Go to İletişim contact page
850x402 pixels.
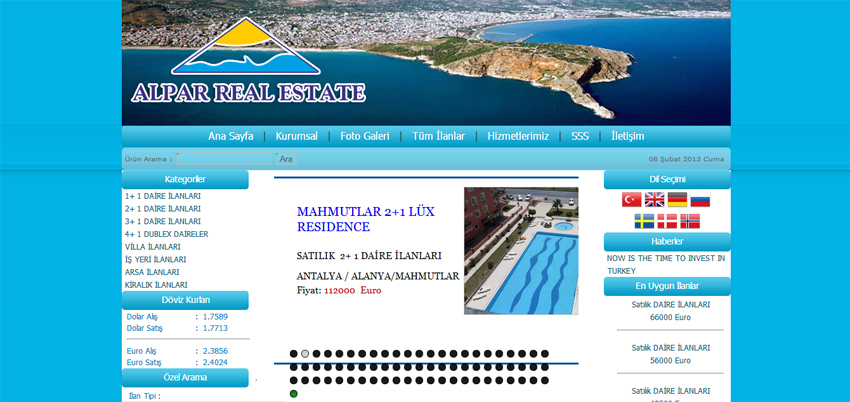(x=628, y=137)
